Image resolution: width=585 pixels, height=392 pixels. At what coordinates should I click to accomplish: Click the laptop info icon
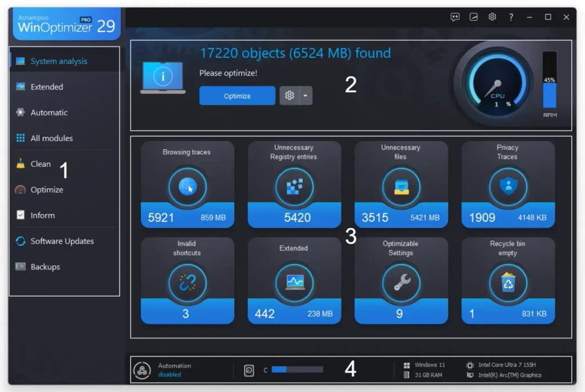pos(163,77)
